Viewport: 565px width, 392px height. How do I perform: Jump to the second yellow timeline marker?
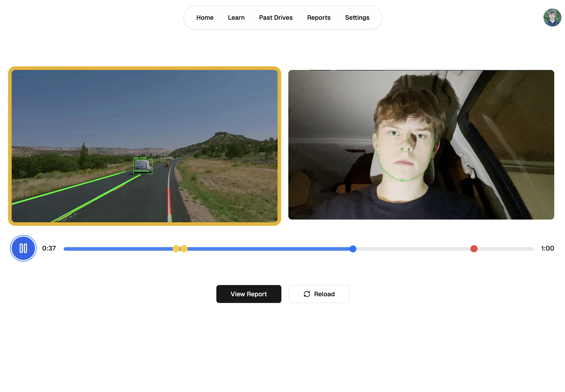184,248
